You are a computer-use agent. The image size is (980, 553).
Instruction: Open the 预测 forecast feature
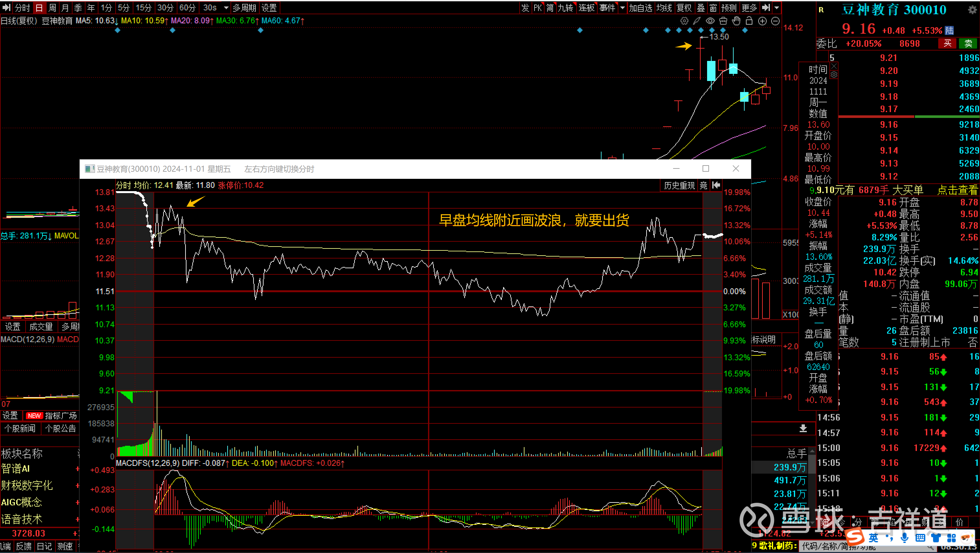pyautogui.click(x=729, y=7)
